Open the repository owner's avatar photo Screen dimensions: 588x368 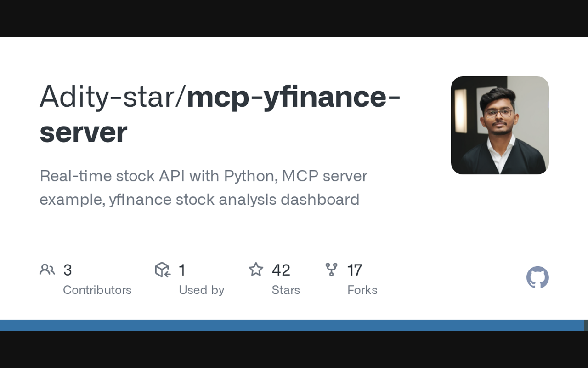click(500, 125)
